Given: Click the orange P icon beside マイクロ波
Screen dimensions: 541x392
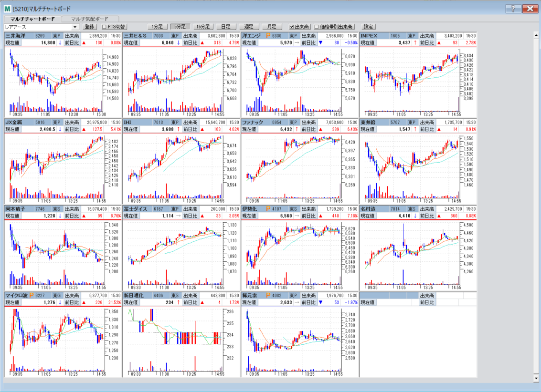Looking at the screenshot, I should [x=31, y=296].
